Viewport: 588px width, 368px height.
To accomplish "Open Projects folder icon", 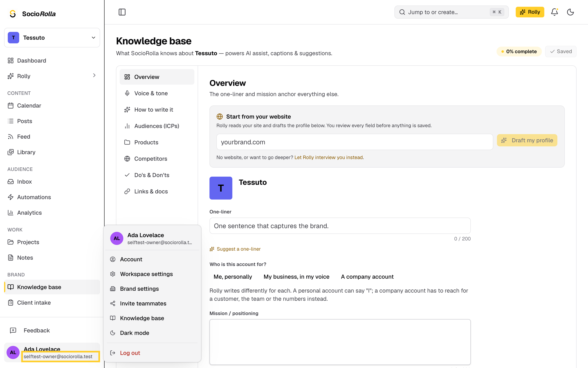I will pos(10,242).
